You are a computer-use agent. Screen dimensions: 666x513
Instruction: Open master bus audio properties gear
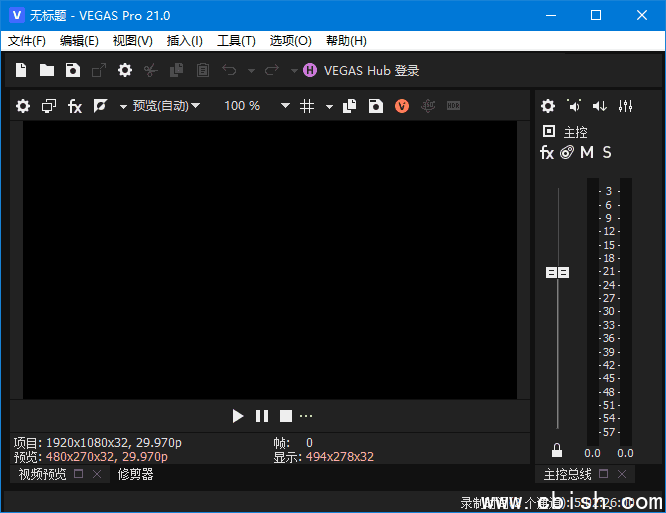(x=548, y=106)
